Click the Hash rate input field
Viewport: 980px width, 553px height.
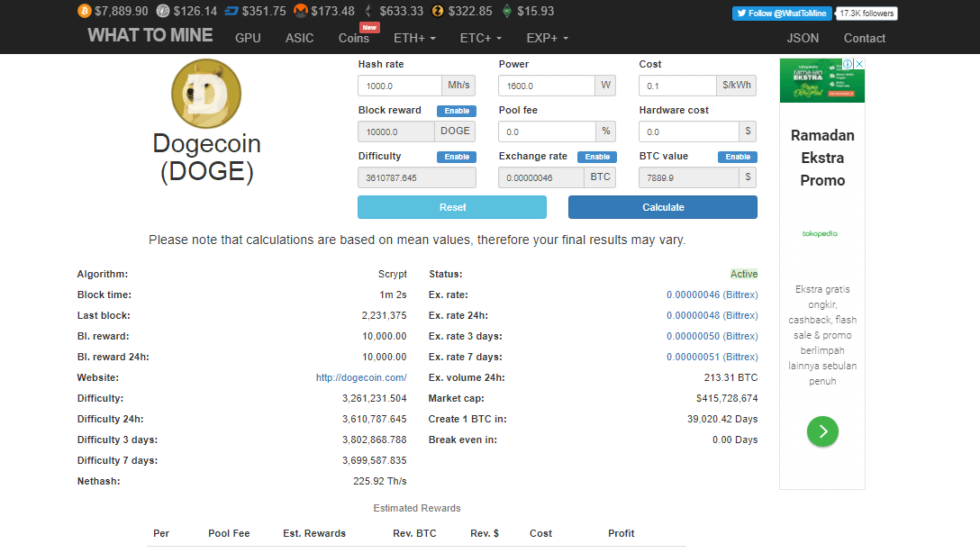tap(400, 86)
